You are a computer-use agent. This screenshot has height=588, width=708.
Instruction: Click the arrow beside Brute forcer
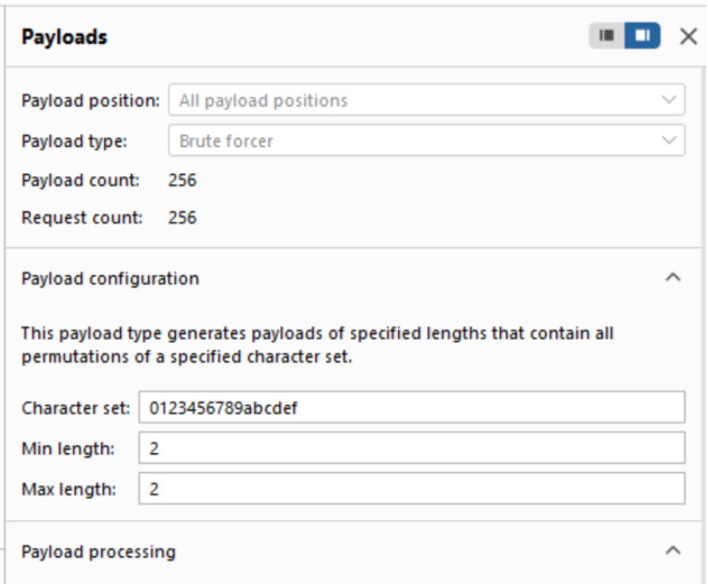(669, 141)
